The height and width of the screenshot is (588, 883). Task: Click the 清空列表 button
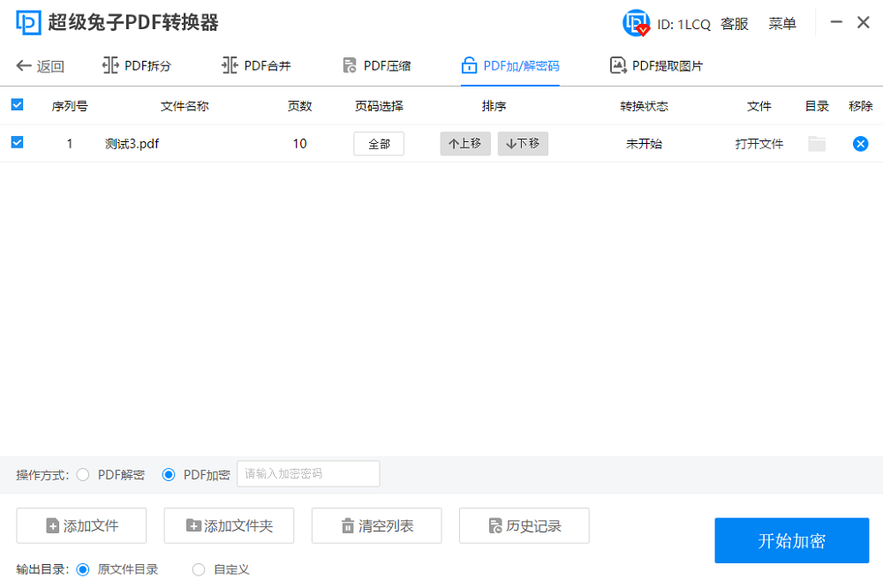(376, 525)
